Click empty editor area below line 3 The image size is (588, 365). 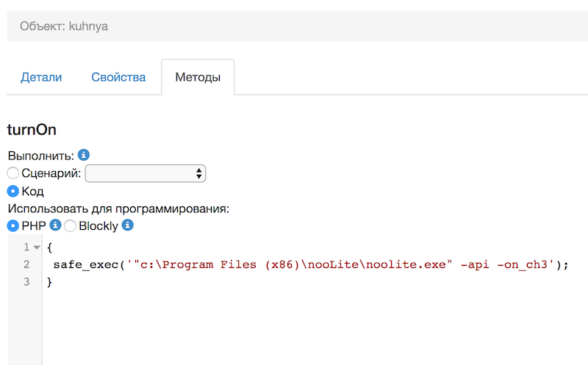(x=294, y=330)
